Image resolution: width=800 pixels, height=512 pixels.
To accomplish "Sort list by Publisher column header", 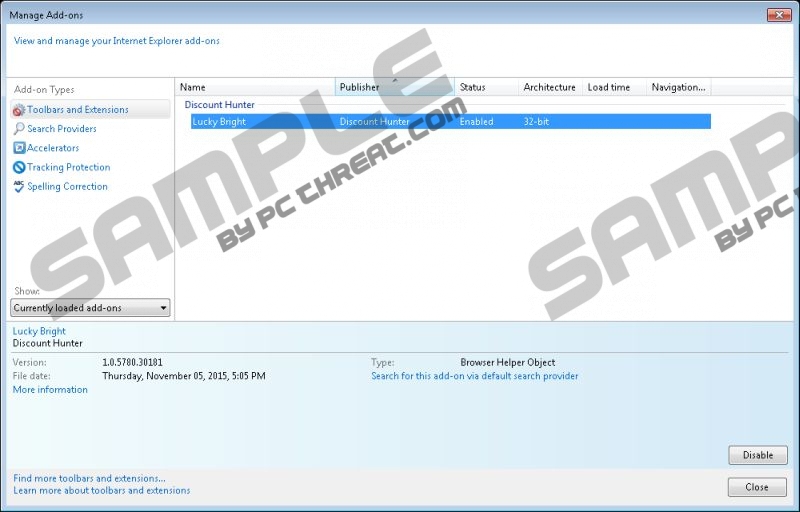I will pyautogui.click(x=394, y=87).
